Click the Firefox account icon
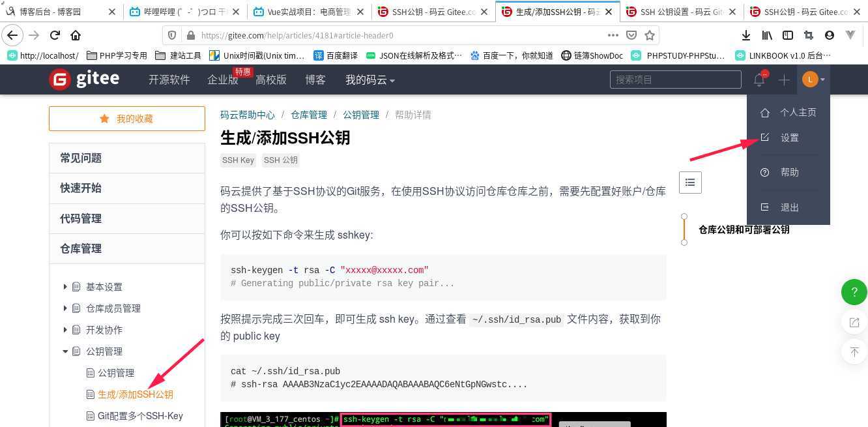The height and width of the screenshot is (427, 868). 829,35
